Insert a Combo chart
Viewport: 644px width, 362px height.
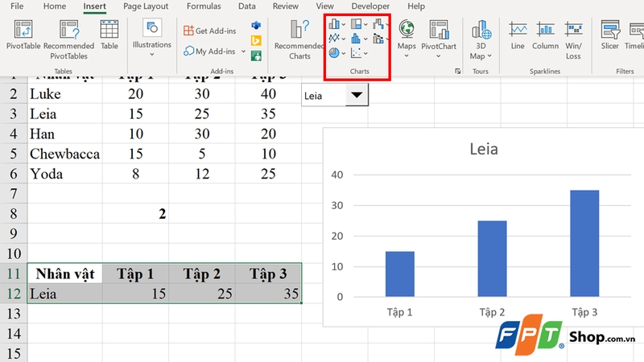pos(378,39)
